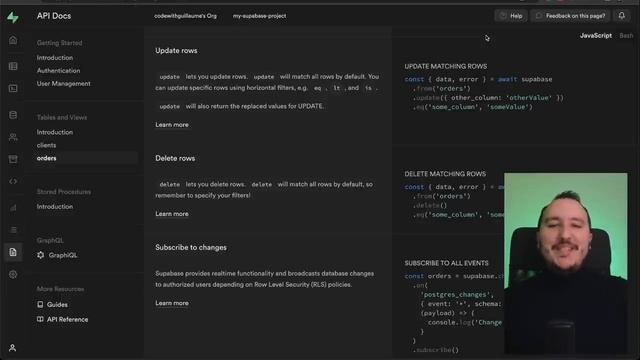
Task: Click Learn more under Subscribe to changes
Action: 172,303
